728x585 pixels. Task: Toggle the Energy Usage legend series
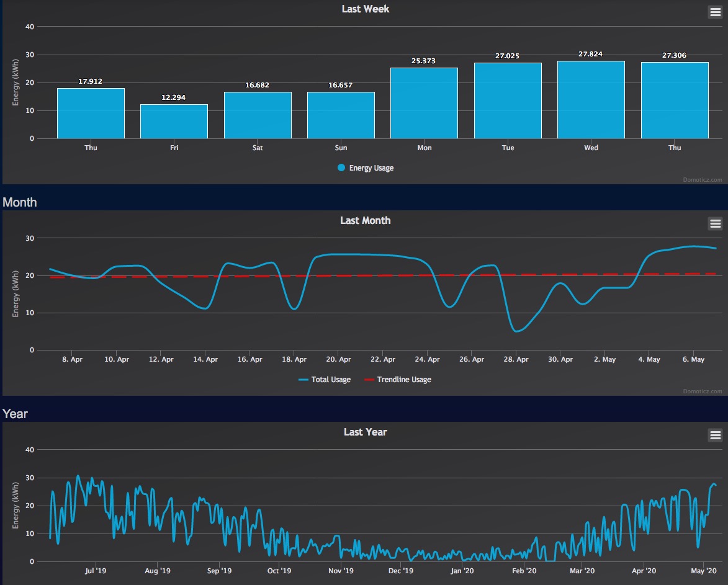click(366, 168)
